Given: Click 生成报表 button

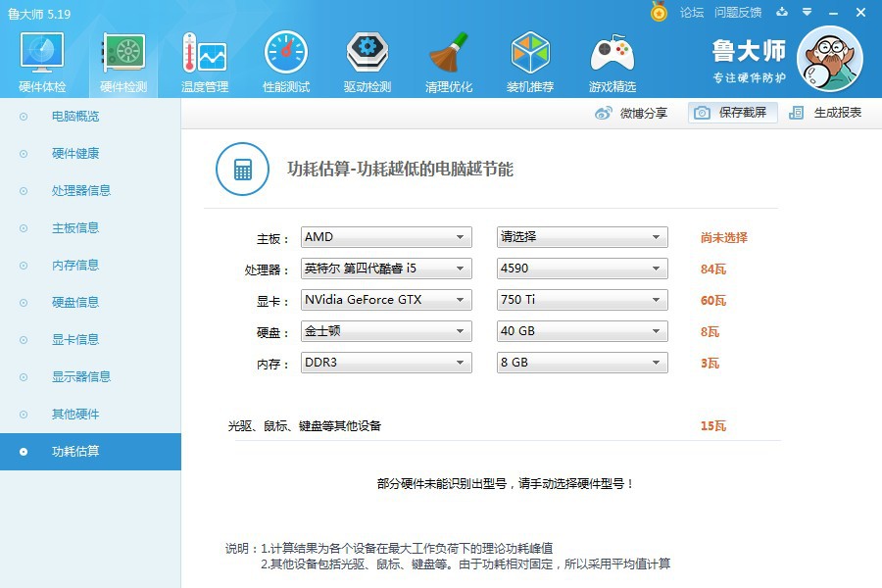Looking at the screenshot, I should tap(826, 113).
